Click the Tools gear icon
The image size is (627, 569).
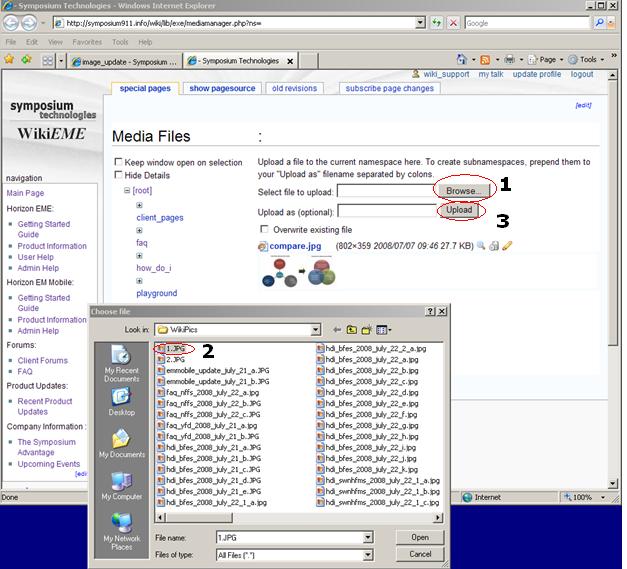click(x=573, y=60)
